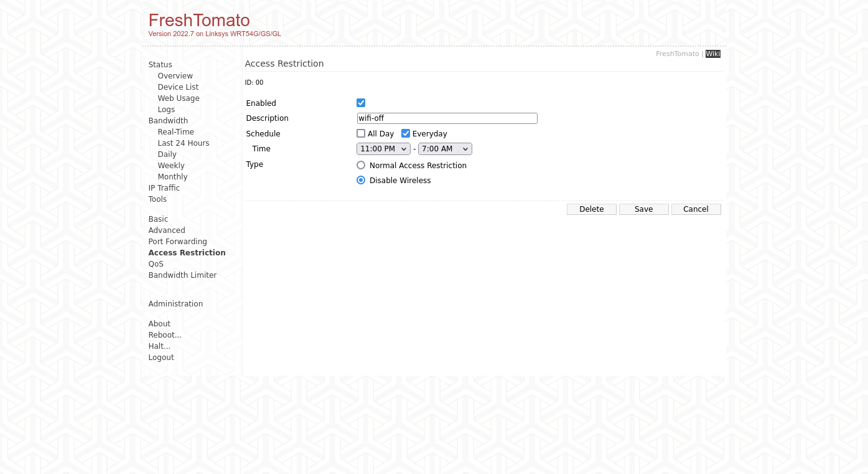Delete this access restriction rule
The width and height of the screenshot is (868, 474).
click(x=592, y=209)
